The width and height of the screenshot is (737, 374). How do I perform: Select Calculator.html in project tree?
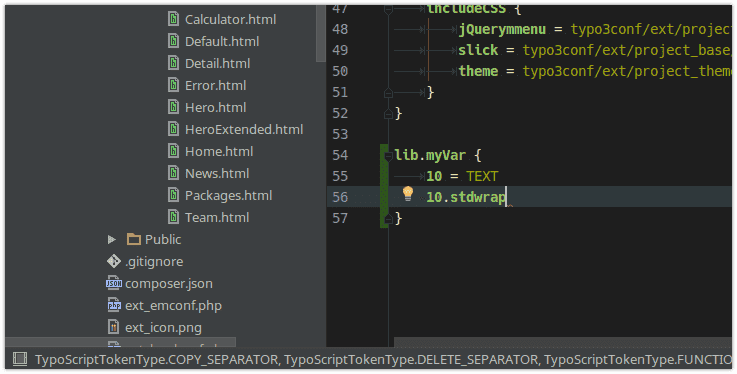pyautogui.click(x=230, y=19)
